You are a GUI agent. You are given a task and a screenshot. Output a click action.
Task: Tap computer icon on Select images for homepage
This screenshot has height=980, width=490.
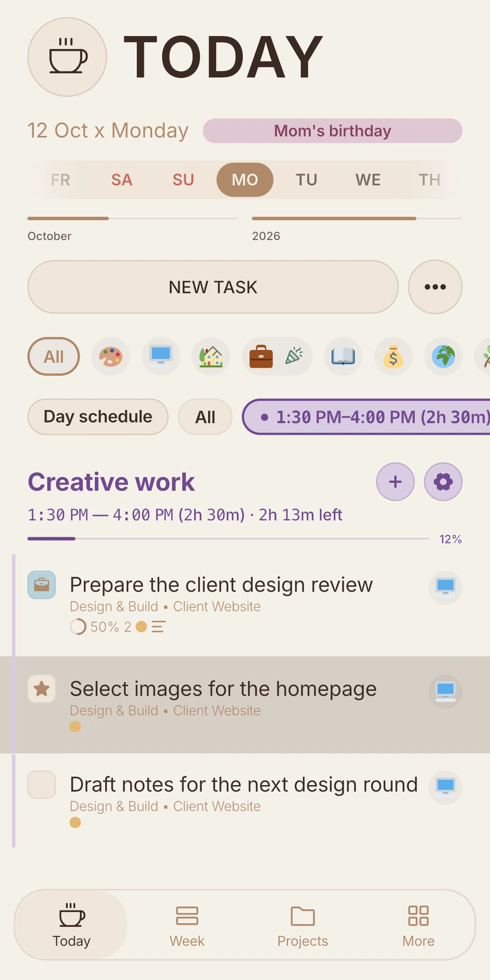[x=446, y=692]
